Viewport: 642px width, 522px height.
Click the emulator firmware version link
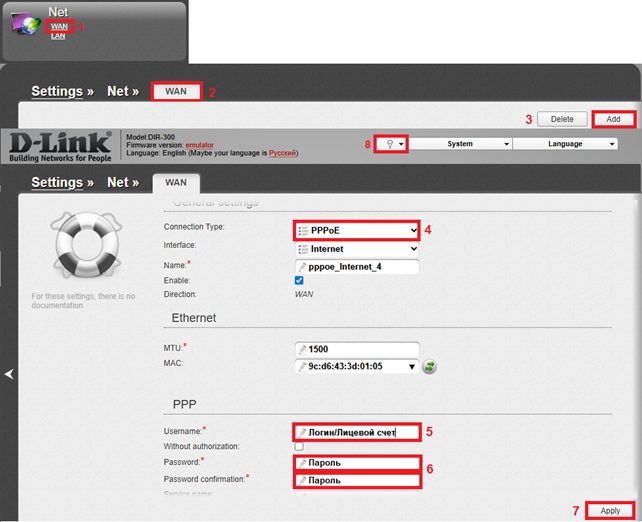pyautogui.click(x=199, y=145)
